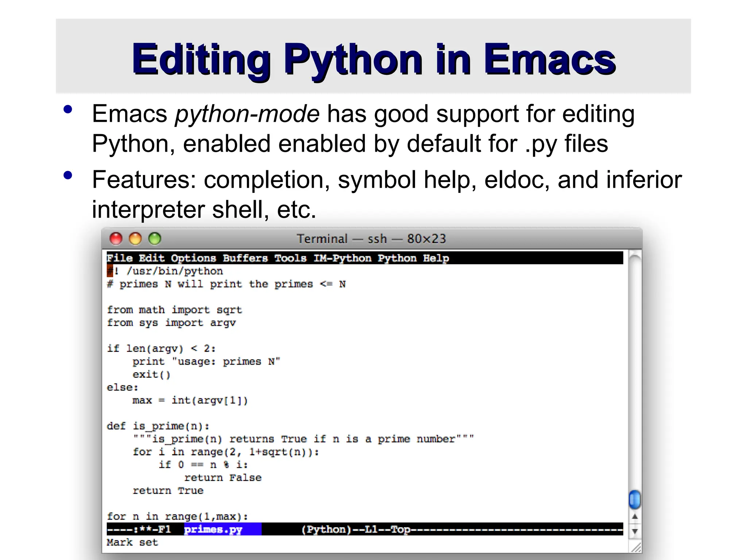
Task: Open the File menu in Emacs
Action: (x=120, y=258)
